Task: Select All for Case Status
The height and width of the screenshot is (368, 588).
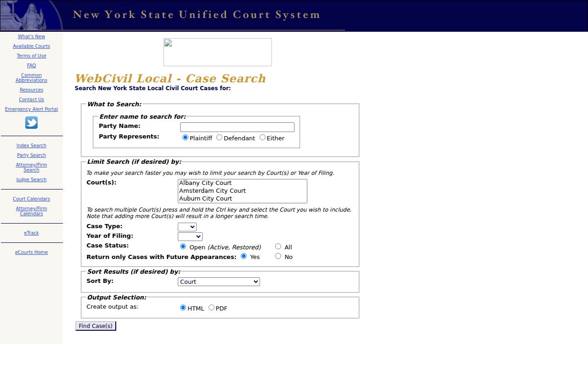Action: tap(278, 247)
